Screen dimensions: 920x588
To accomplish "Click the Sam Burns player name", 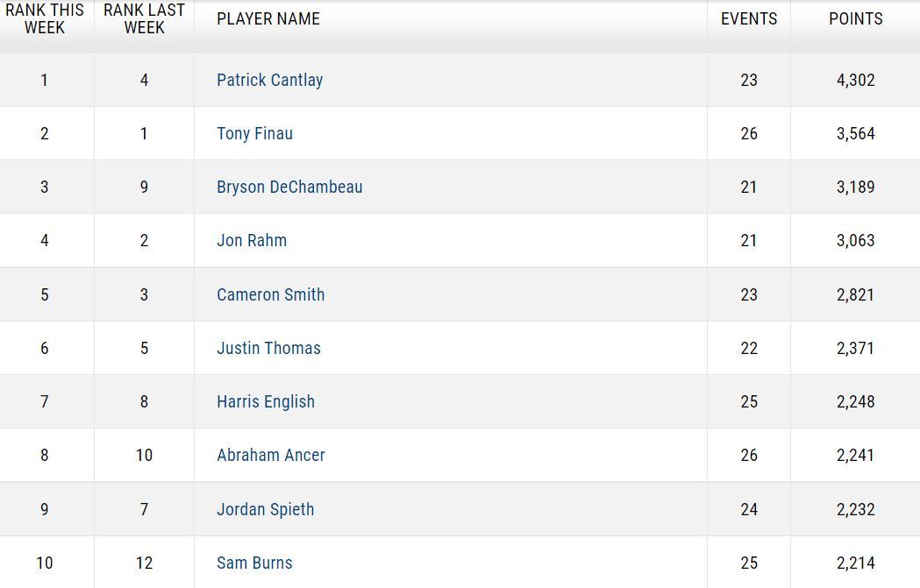I will 254,563.
